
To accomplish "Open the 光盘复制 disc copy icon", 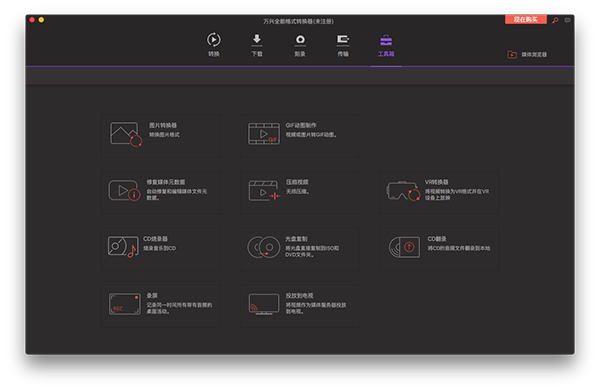I will 264,247.
